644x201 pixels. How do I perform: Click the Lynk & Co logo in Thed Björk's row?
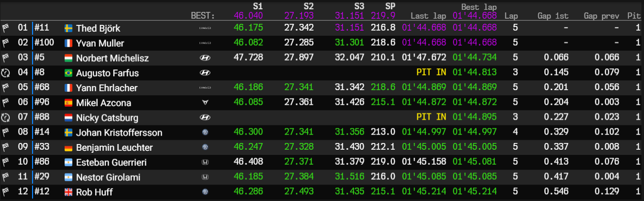(205, 28)
